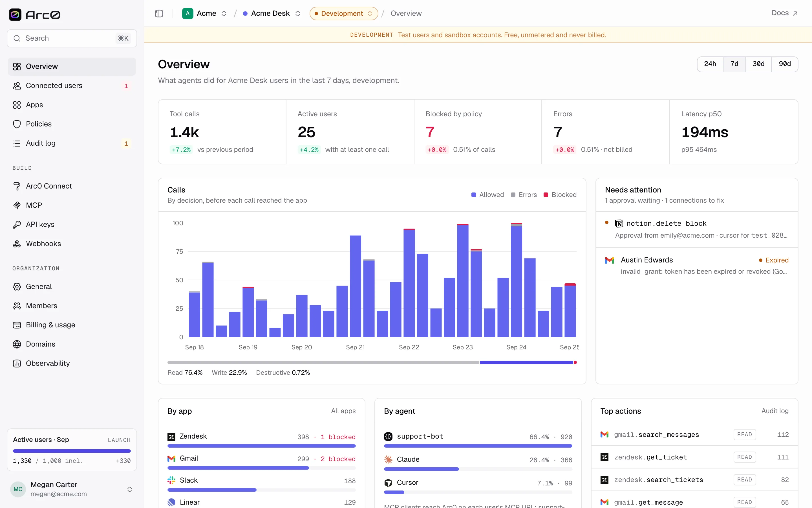Image resolution: width=812 pixels, height=508 pixels.
Task: Click the Read/Write/Destructive breakdown bar
Action: [372, 363]
